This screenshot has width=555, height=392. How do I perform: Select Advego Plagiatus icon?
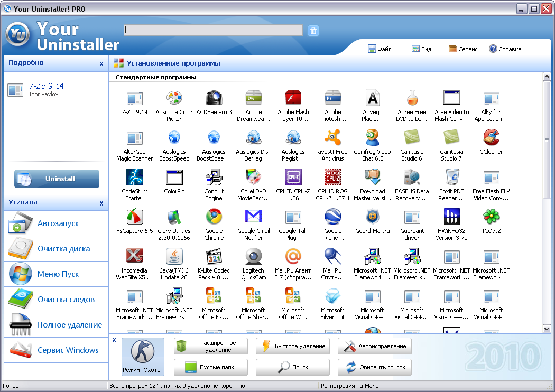point(372,98)
